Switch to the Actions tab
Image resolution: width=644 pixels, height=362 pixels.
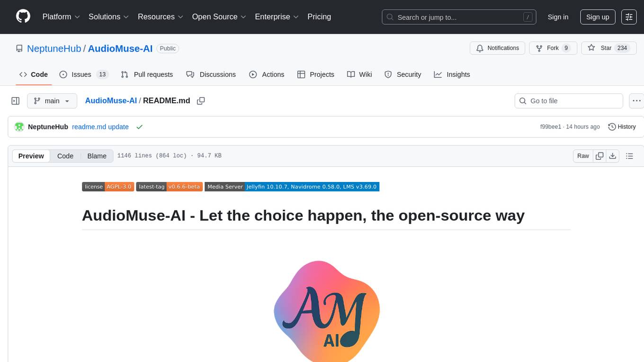[267, 74]
